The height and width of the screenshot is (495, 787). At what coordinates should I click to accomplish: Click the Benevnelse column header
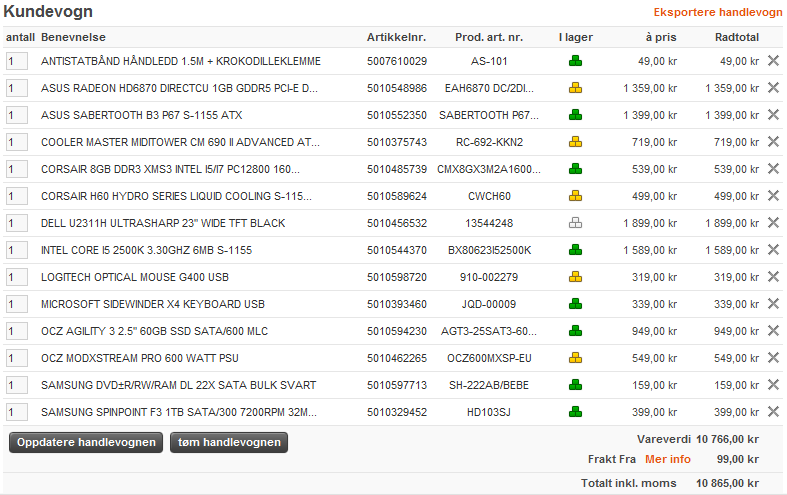tap(73, 37)
